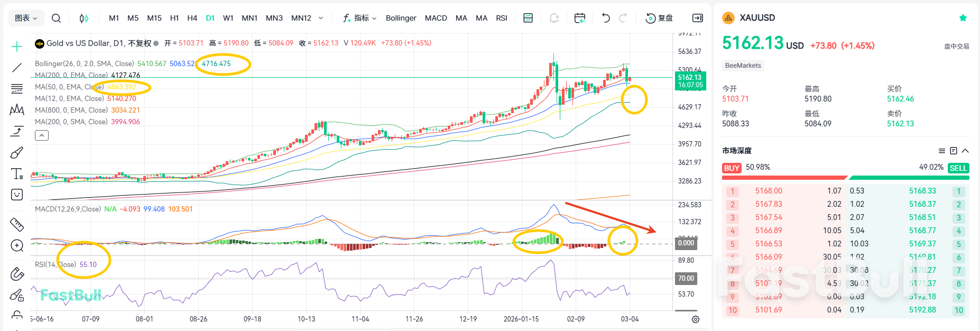The width and height of the screenshot is (980, 331).
Task: Click the zoom-in magnifier tool
Action: [17, 246]
